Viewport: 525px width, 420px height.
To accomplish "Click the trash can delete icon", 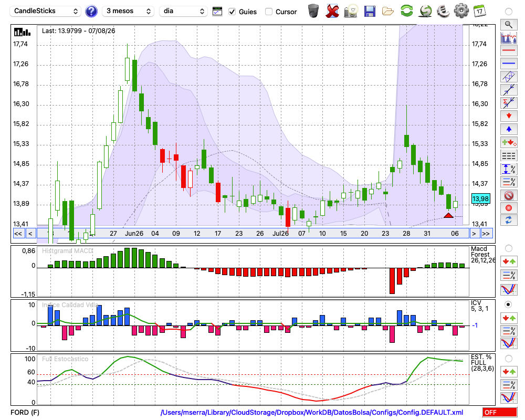I will click(x=313, y=11).
